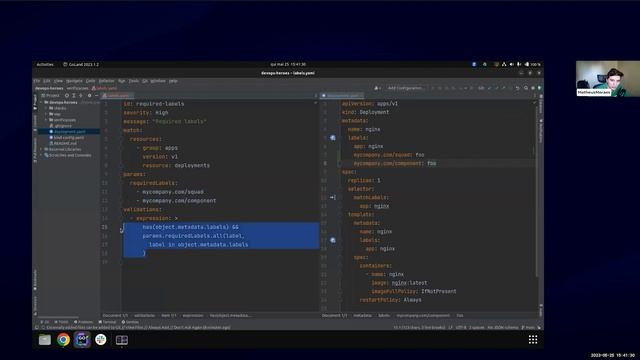Click inspection checkmark in right editor
Image resolution: width=640 pixels, height=360 pixels.
(x=534, y=103)
